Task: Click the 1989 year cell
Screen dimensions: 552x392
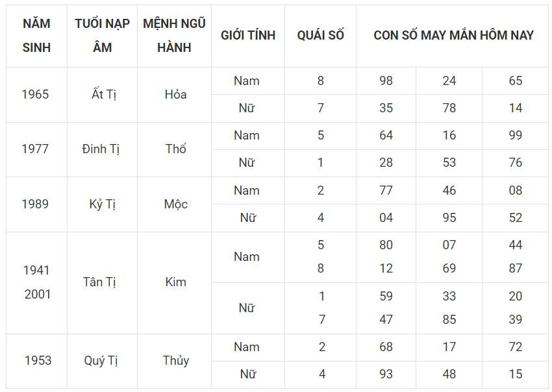Action: pyautogui.click(x=35, y=204)
